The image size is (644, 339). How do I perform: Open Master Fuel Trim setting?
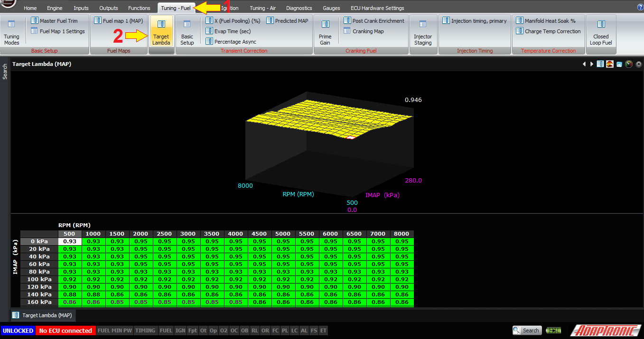click(x=54, y=21)
